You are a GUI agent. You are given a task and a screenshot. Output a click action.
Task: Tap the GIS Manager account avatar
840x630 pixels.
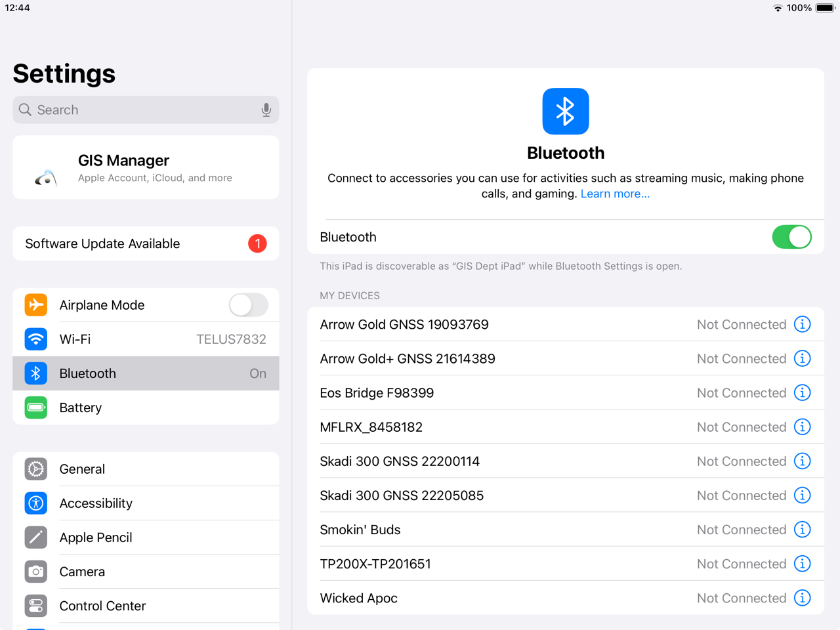46,177
